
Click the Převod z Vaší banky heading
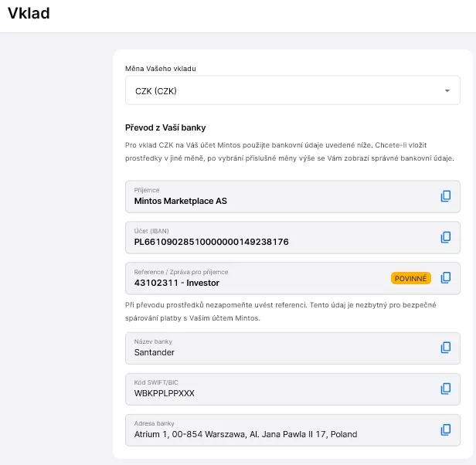(165, 127)
